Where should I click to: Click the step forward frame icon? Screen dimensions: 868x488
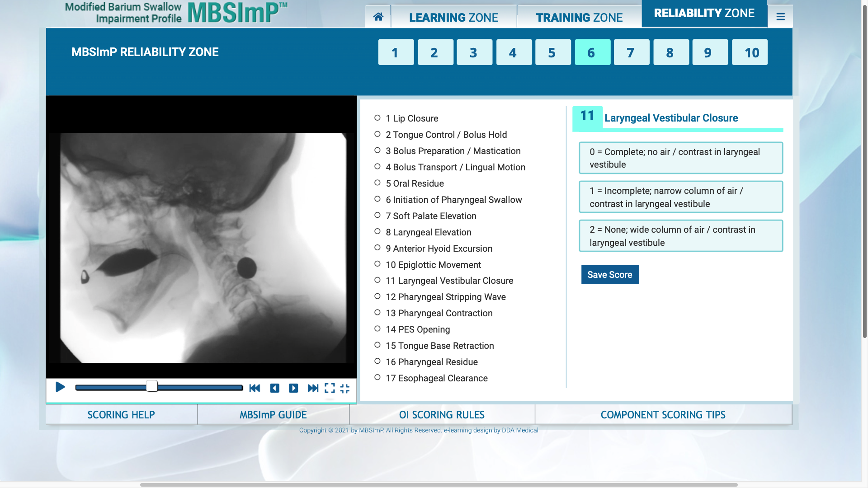(293, 389)
